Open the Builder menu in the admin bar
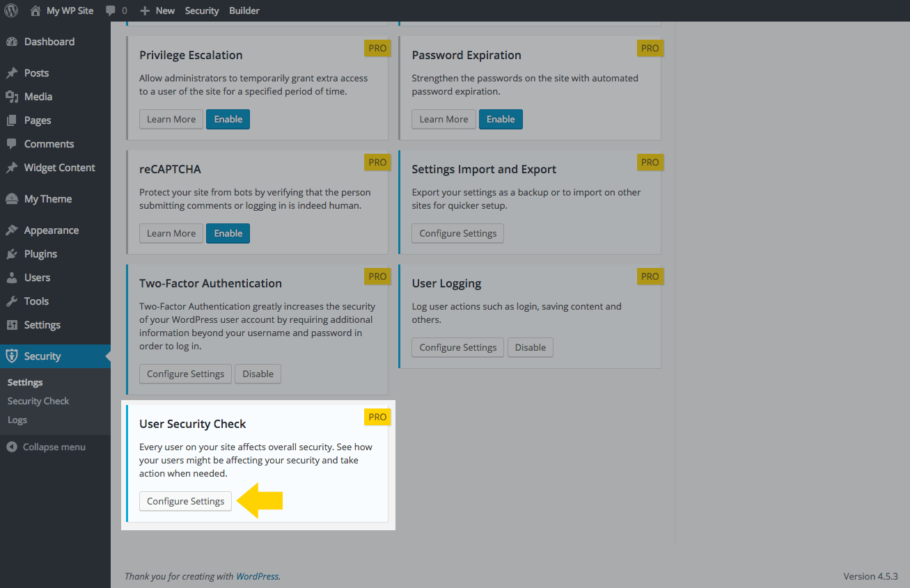The image size is (910, 588). pos(244,10)
